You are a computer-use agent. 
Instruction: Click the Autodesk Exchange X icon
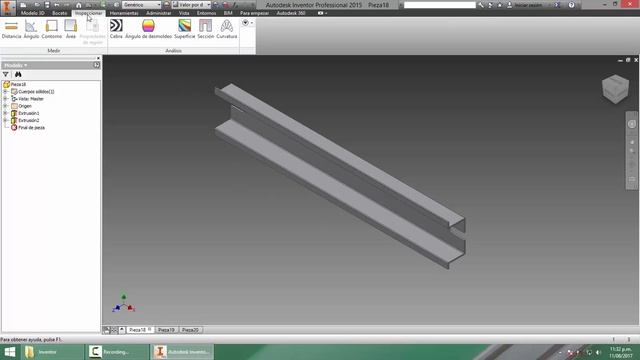(557, 5)
